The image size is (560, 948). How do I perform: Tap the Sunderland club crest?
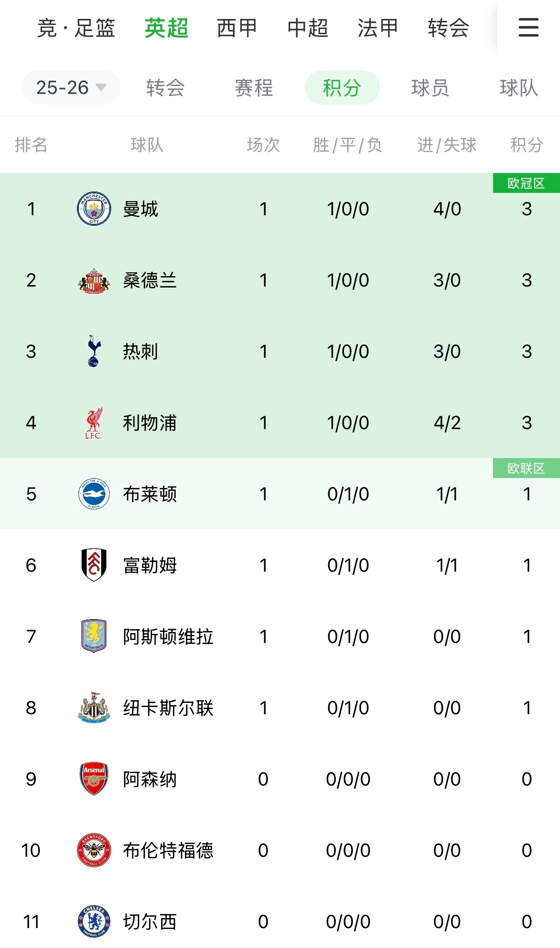(94, 280)
